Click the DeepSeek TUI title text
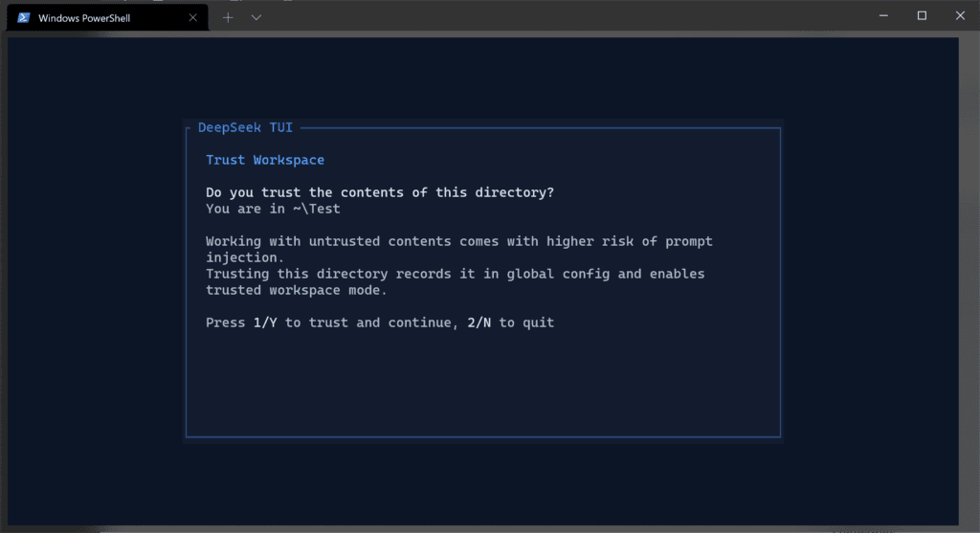Screen dimensions: 980x533 [245, 127]
